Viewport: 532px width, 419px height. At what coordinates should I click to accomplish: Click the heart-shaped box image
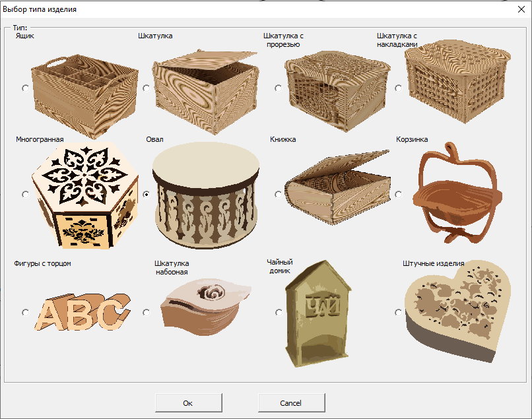tap(457, 311)
